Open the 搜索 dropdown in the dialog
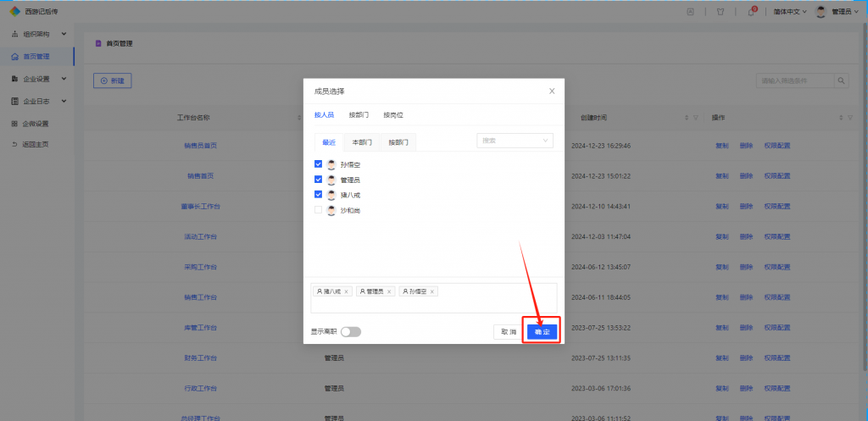 (x=515, y=141)
